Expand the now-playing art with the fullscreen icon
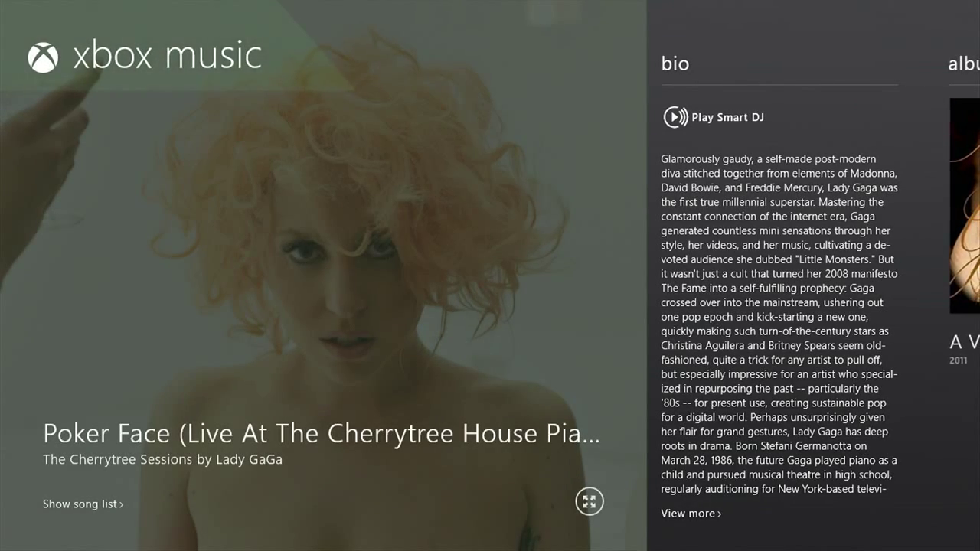980x551 pixels. pos(590,501)
